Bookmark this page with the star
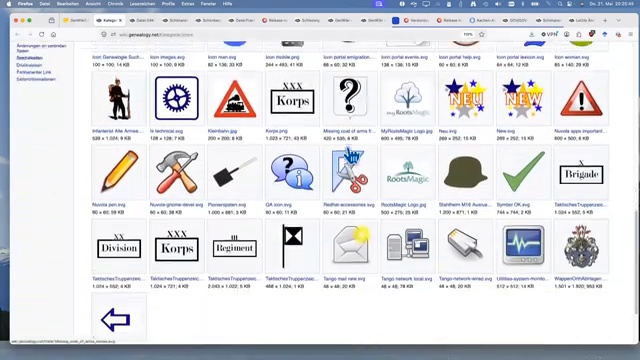Viewport: 640px width, 360px height. [x=482, y=35]
